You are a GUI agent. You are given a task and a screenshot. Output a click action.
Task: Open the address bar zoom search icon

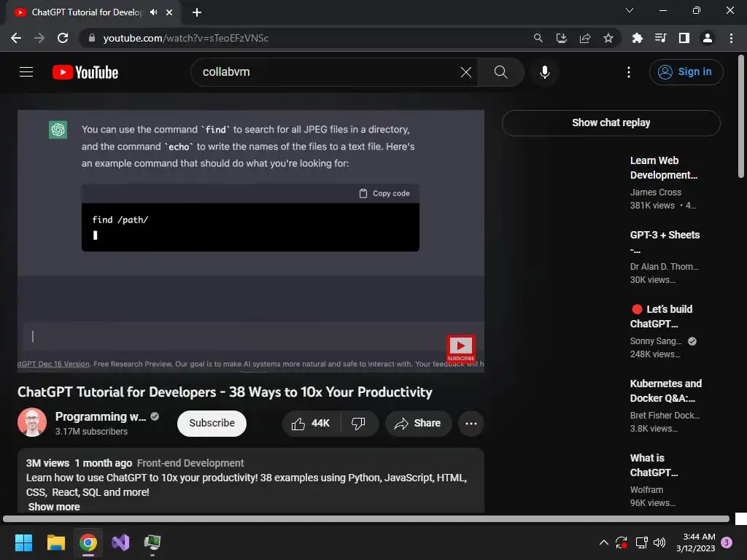click(538, 38)
